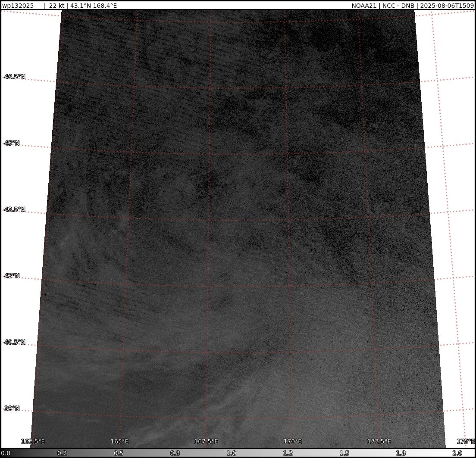Screen dimensions: 476x458
Task: Click the 2.0 end of the colorbar
Action: coord(457,453)
